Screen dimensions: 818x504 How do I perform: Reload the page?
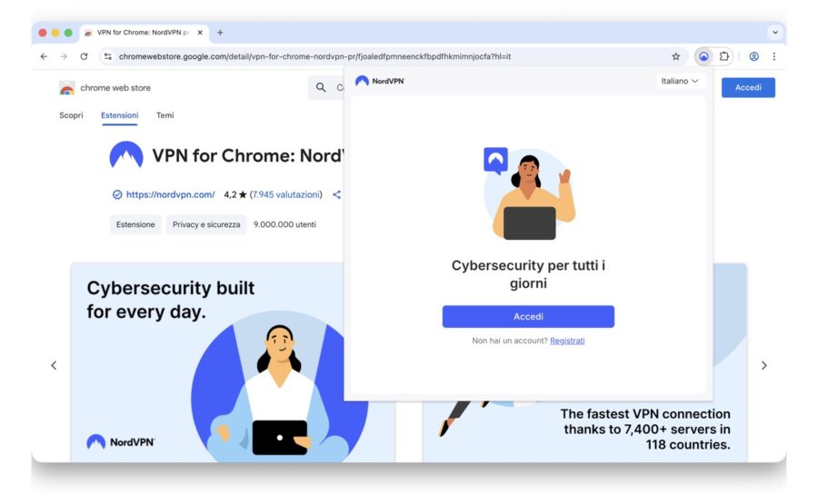point(84,56)
